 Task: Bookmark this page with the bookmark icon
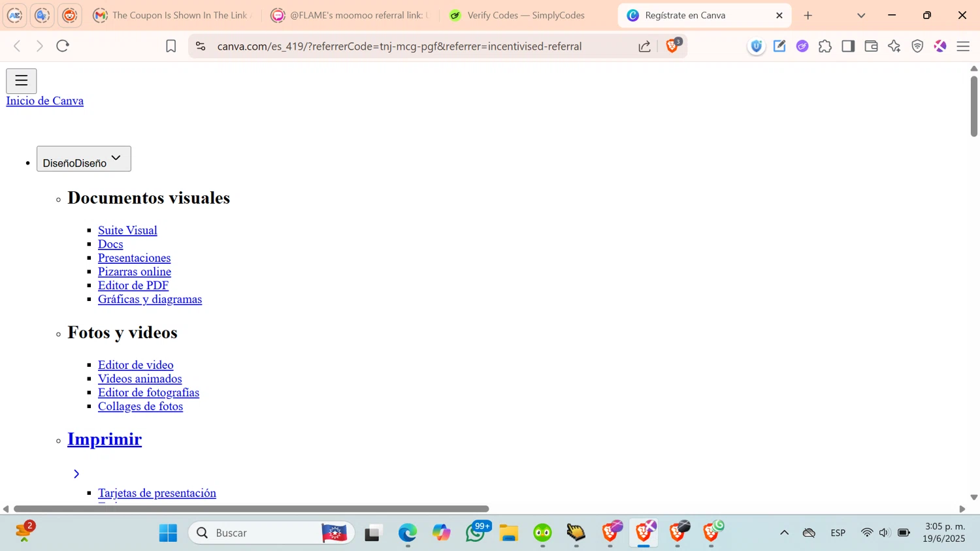point(171,46)
